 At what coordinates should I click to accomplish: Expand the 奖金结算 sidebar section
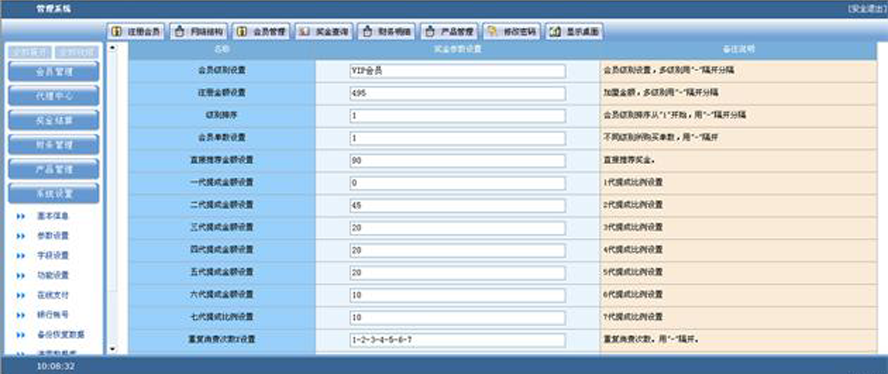click(x=54, y=120)
